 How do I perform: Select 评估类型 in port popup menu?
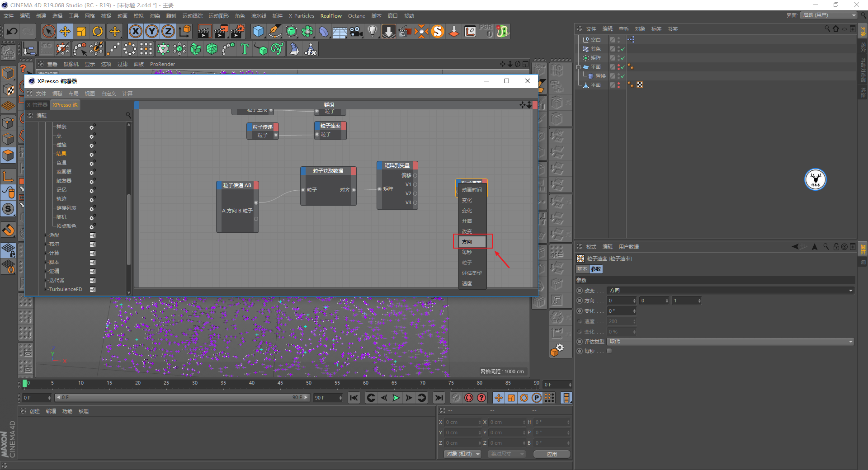[x=472, y=273]
